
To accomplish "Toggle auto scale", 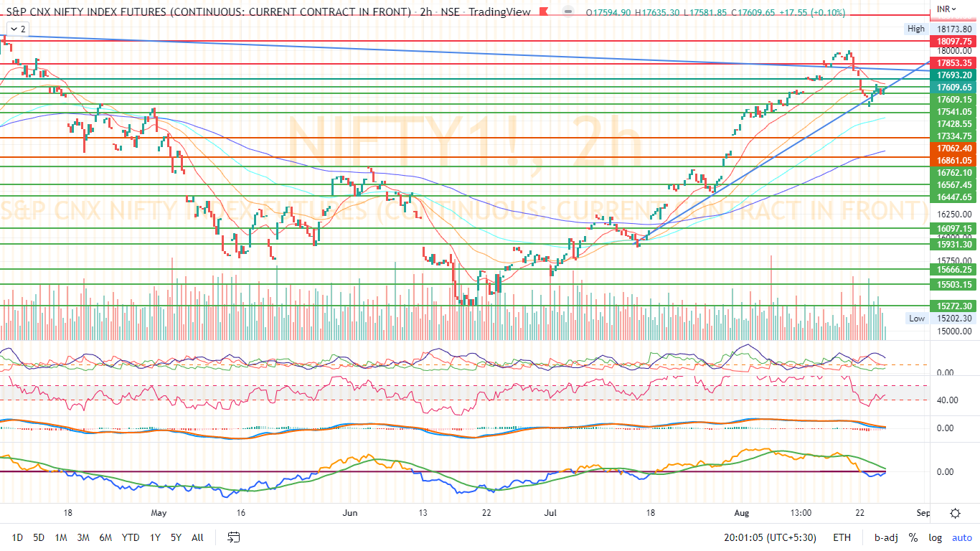I will coord(962,537).
